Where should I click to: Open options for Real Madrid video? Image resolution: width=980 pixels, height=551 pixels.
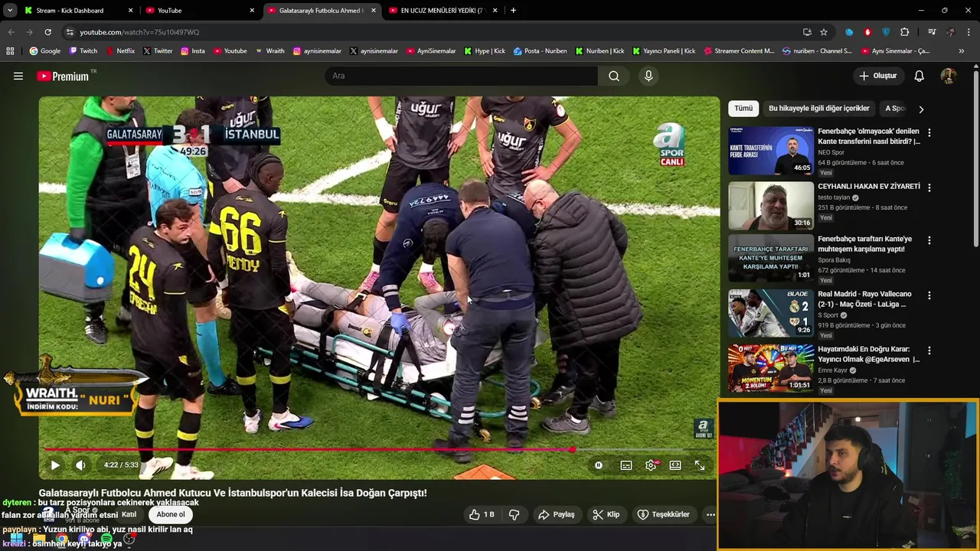tap(929, 295)
